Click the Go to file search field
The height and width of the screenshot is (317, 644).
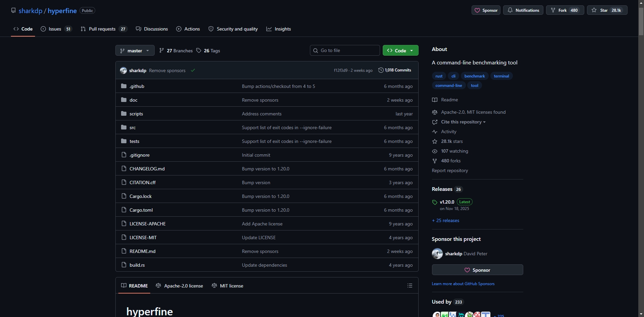pyautogui.click(x=345, y=51)
